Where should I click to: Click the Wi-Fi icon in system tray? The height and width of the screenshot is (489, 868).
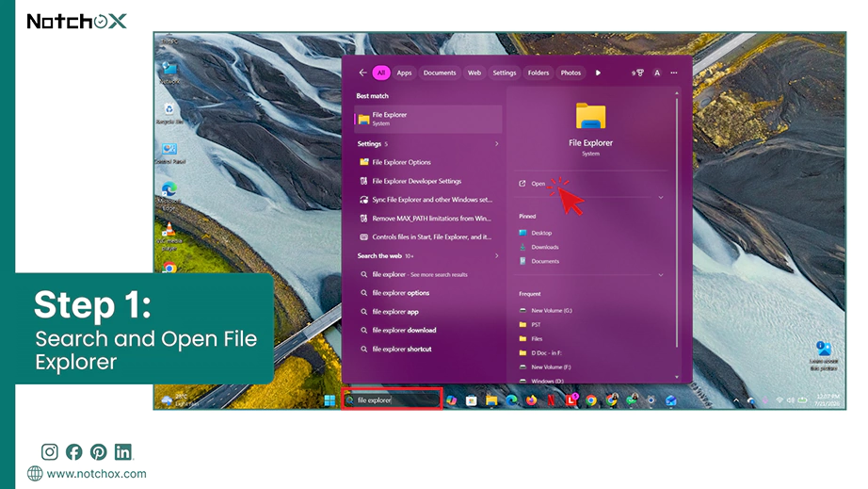tap(780, 400)
